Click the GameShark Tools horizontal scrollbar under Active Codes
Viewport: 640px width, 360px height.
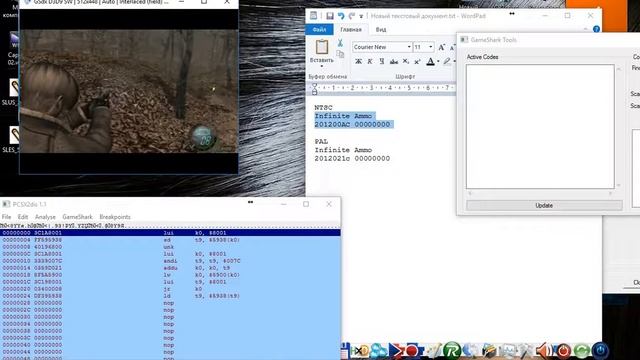click(540, 193)
